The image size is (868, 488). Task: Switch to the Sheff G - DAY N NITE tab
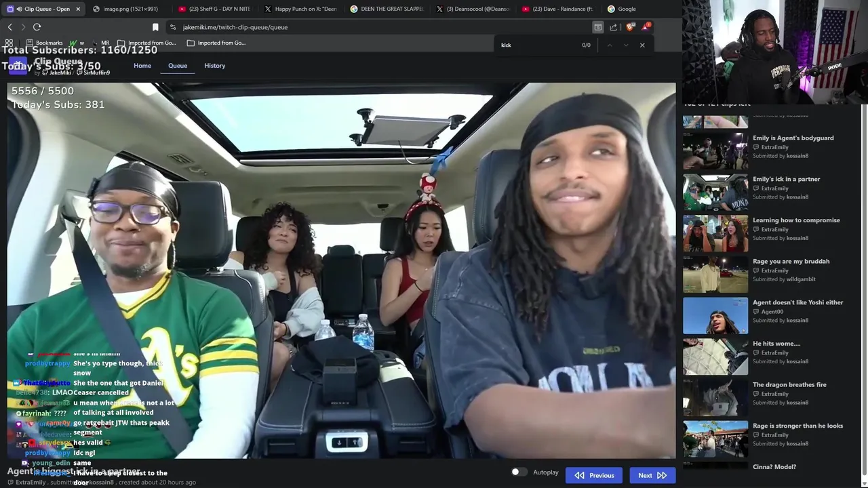click(216, 9)
